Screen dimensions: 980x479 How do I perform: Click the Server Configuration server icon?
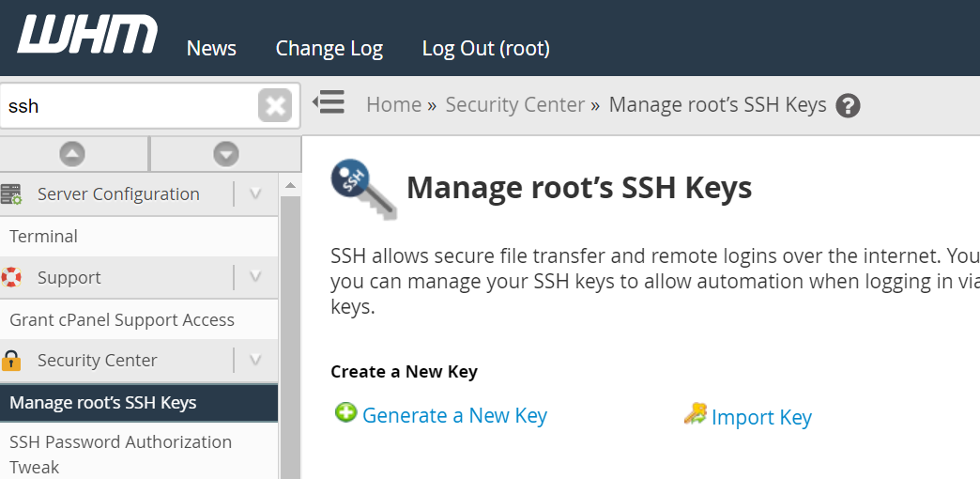pyautogui.click(x=11, y=193)
